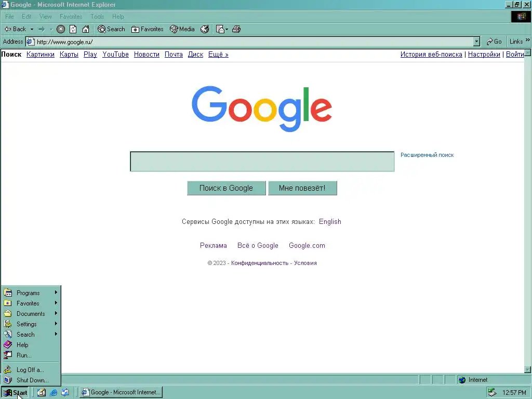Open the History toolbar icon
This screenshot has width=532, height=399.
(205, 29)
